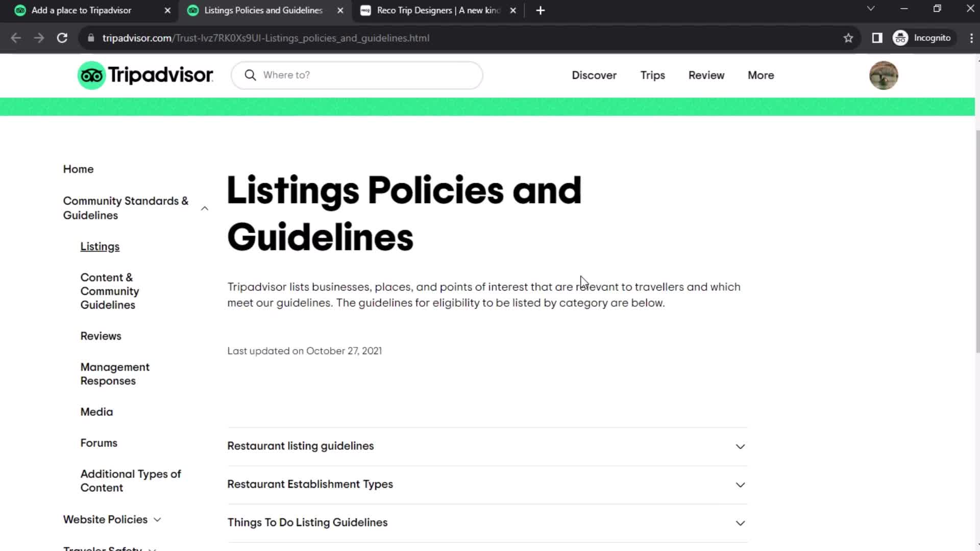Click the search bar magnifier icon
The height and width of the screenshot is (551, 980).
coord(250,74)
